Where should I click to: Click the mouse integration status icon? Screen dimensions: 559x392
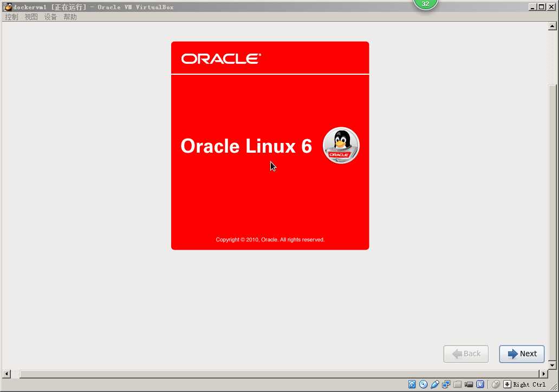click(496, 384)
